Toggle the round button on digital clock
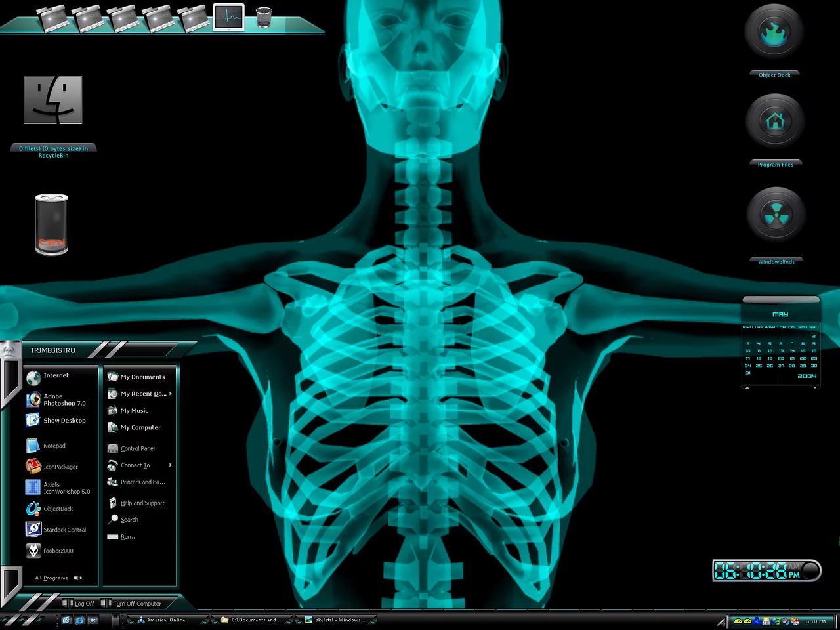The width and height of the screenshot is (840, 630). (x=811, y=571)
